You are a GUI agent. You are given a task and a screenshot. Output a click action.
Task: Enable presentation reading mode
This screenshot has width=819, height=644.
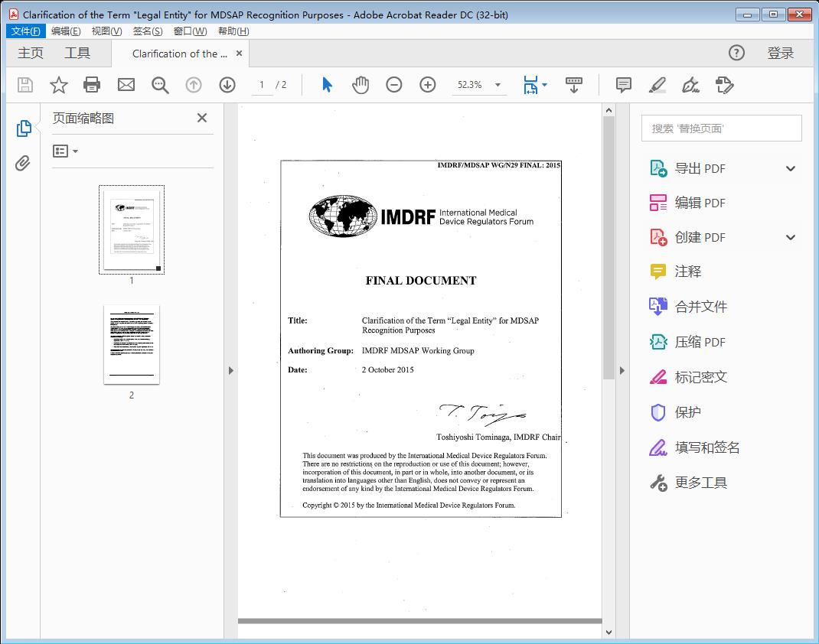(x=574, y=84)
